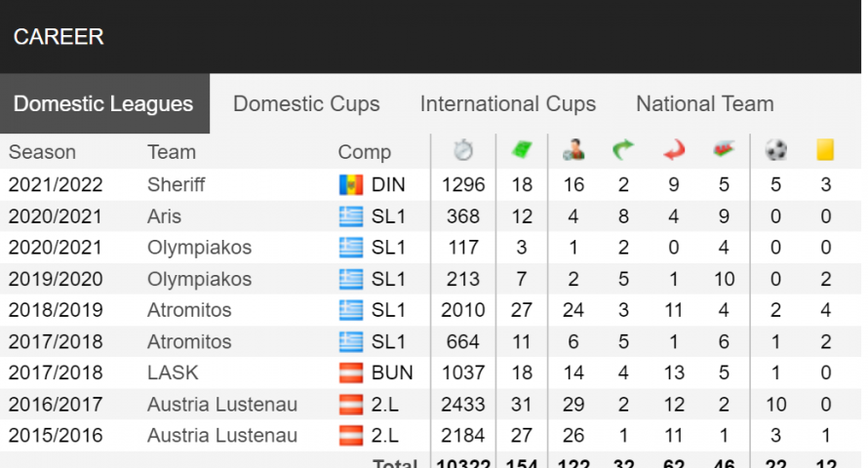Open the International Cups tab
This screenshot has width=868, height=468.
tap(507, 104)
